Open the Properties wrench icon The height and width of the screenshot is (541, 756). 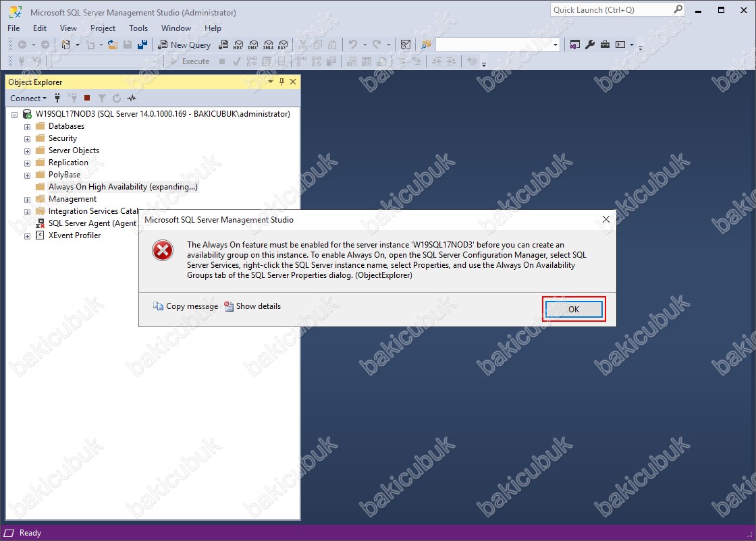point(590,45)
